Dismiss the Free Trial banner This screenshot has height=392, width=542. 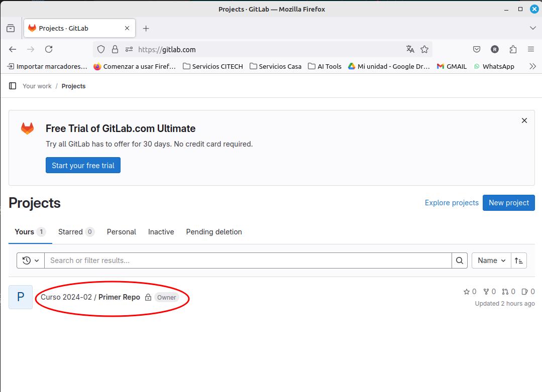click(x=524, y=120)
